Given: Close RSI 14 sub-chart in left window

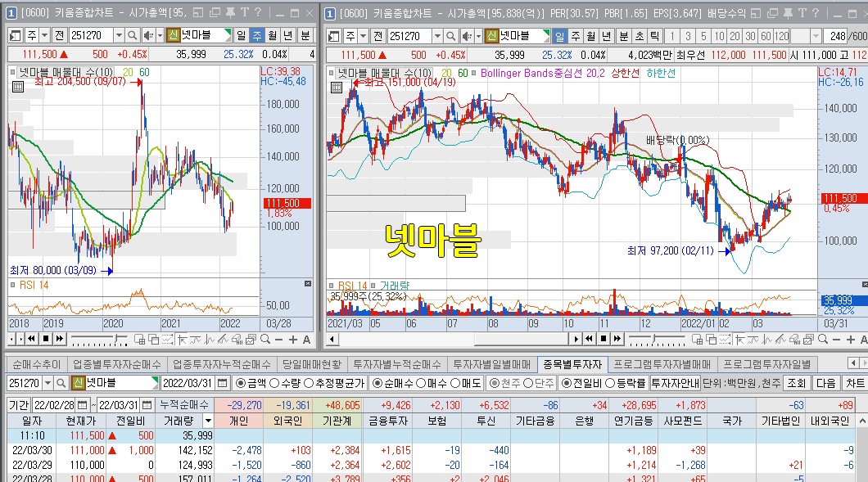Looking at the screenshot, I should tap(308, 284).
